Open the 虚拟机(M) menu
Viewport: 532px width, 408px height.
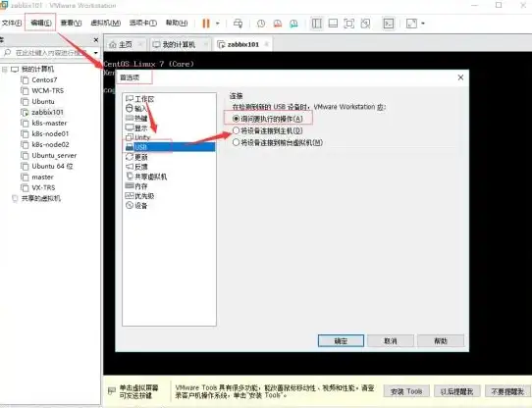pos(106,23)
